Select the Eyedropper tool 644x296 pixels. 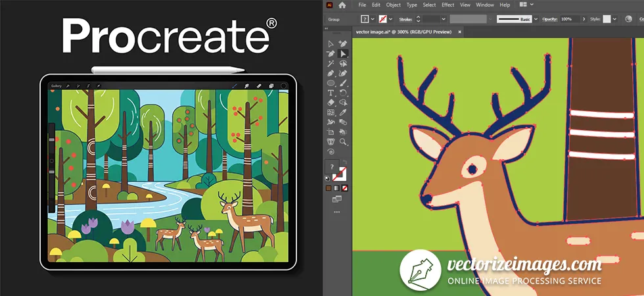click(x=343, y=112)
